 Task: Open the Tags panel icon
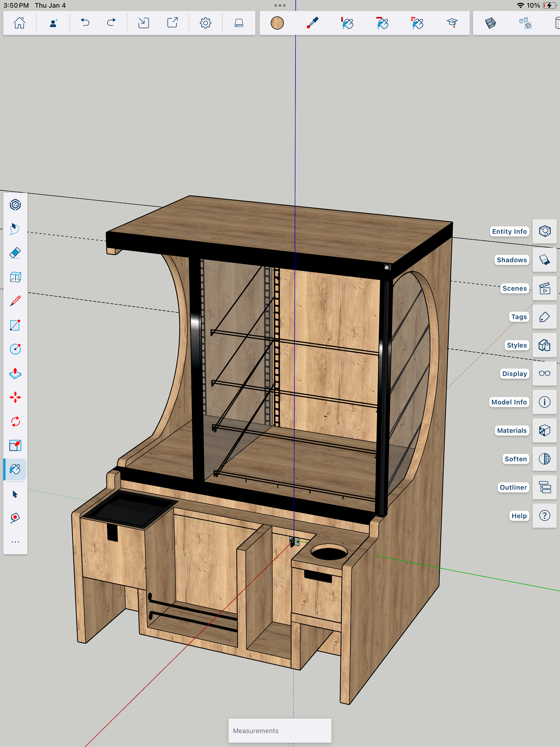[545, 317]
